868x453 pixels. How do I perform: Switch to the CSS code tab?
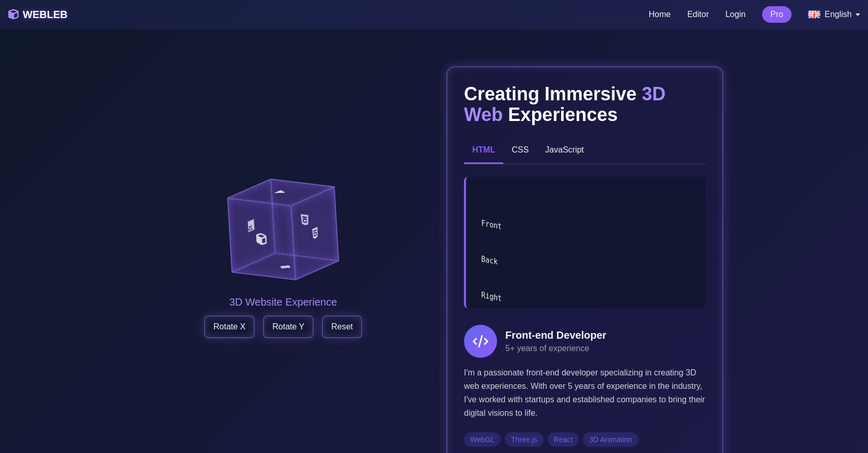(520, 149)
